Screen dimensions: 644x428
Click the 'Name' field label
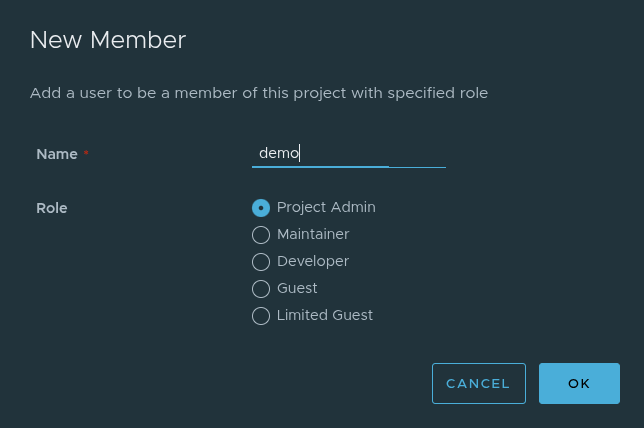click(57, 154)
